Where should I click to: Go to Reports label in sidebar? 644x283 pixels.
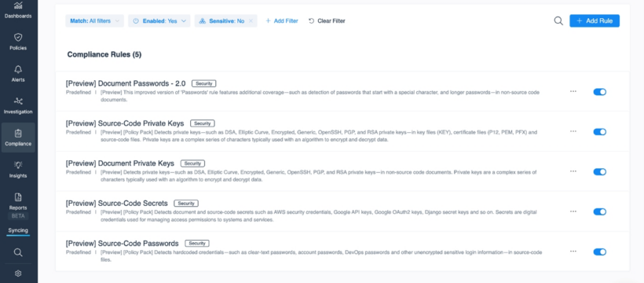tap(18, 208)
